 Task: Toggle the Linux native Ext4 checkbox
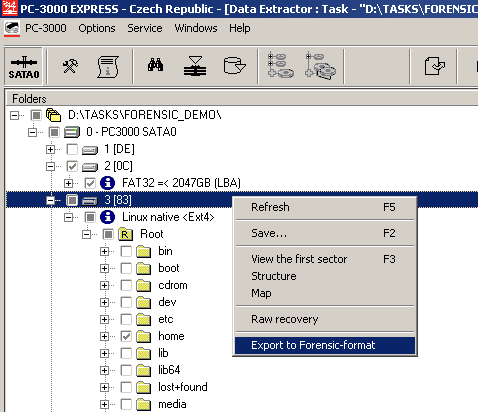[90, 217]
